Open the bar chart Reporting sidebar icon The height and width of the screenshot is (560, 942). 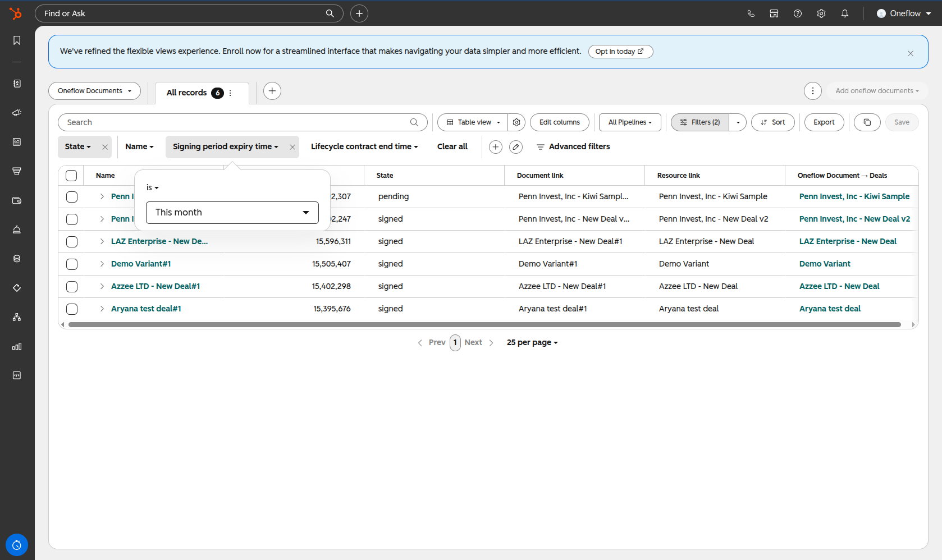[x=17, y=346]
